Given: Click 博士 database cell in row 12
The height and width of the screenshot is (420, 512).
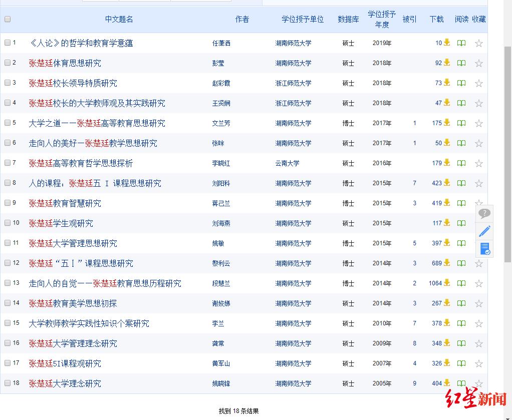Looking at the screenshot, I should tap(348, 263).
